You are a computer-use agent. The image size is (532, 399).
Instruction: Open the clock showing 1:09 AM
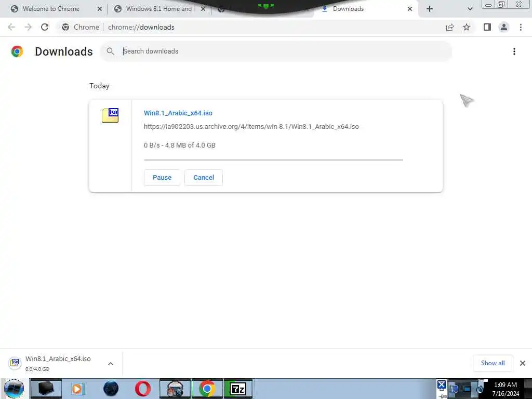(506, 389)
